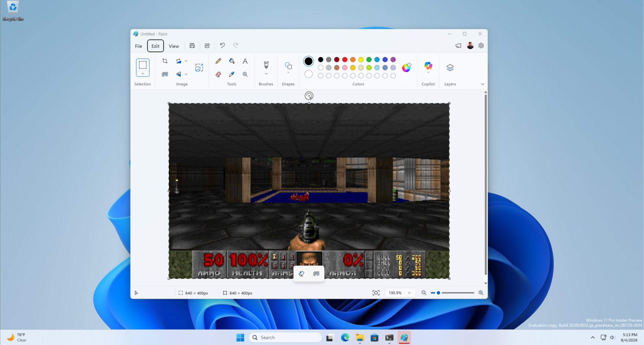Click Remove background in the Image group
The height and width of the screenshot is (345, 644).
click(165, 74)
